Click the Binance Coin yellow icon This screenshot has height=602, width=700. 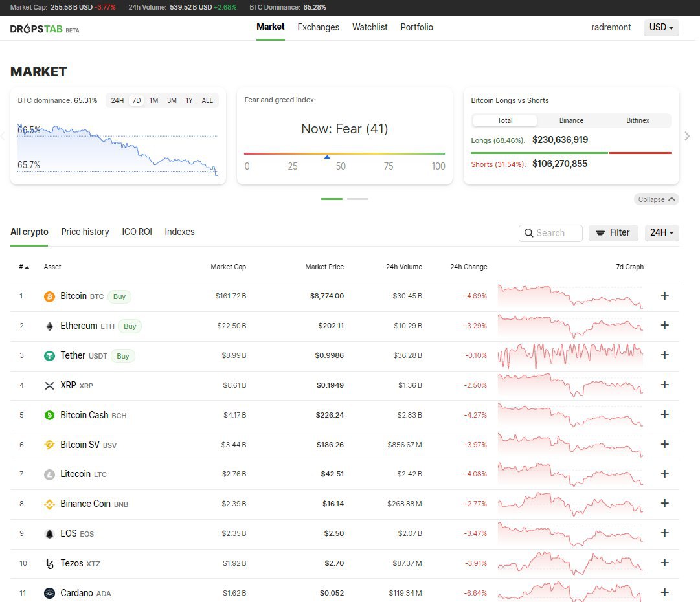coord(49,504)
